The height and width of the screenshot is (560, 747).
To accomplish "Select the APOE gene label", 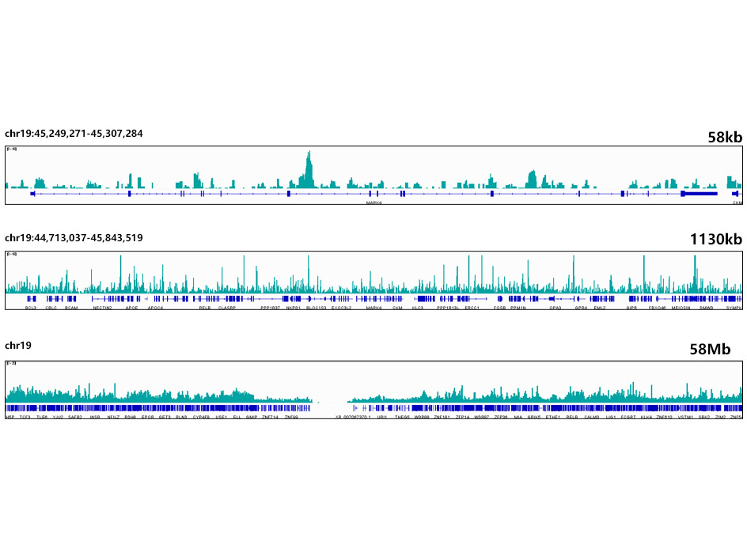I will 131,308.
